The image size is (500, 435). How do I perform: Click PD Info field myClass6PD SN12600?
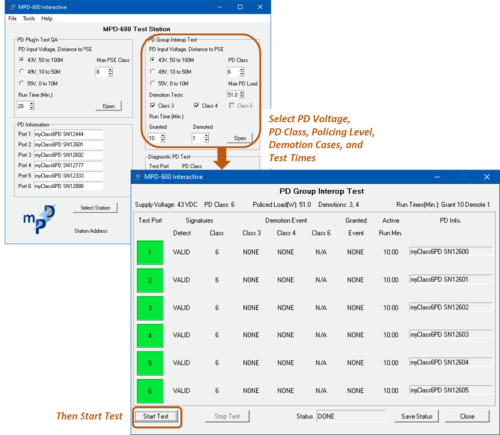pyautogui.click(x=451, y=252)
